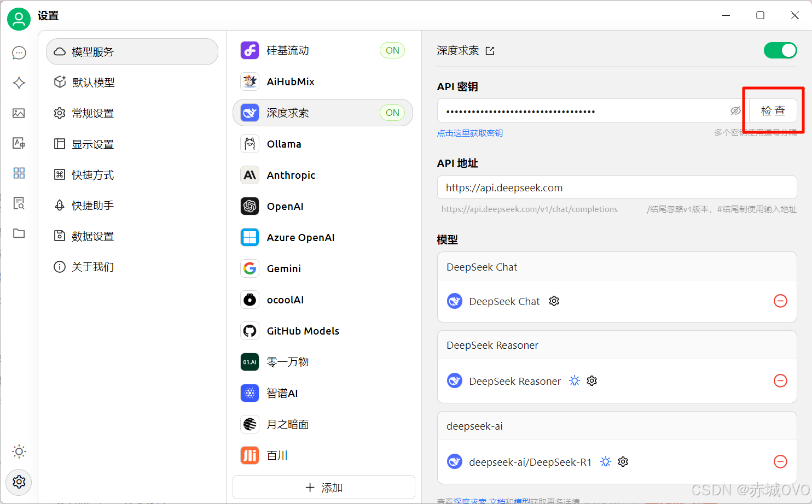
Task: Open 常规设置 settings section
Action: click(132, 113)
